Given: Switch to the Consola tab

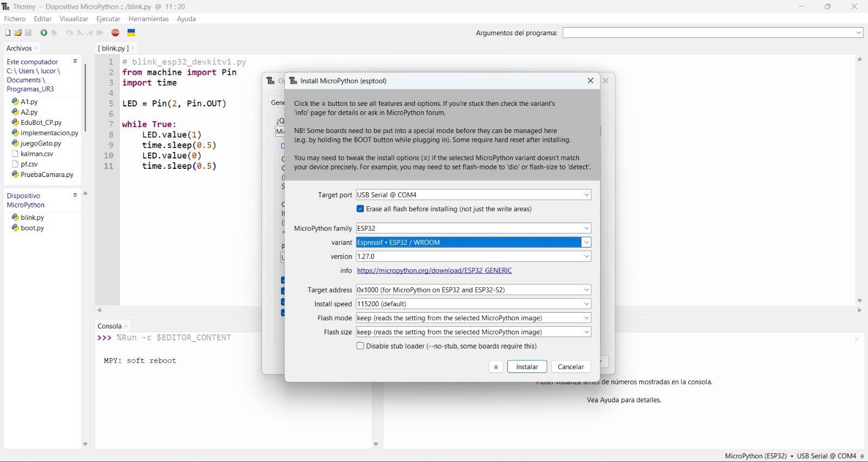Looking at the screenshot, I should [110, 326].
